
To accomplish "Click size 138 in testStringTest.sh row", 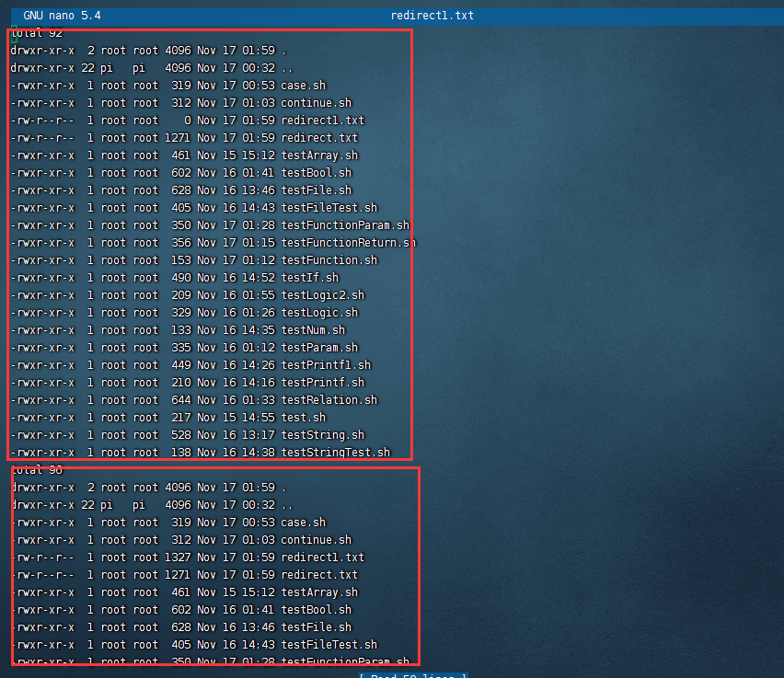I will (x=181, y=453).
